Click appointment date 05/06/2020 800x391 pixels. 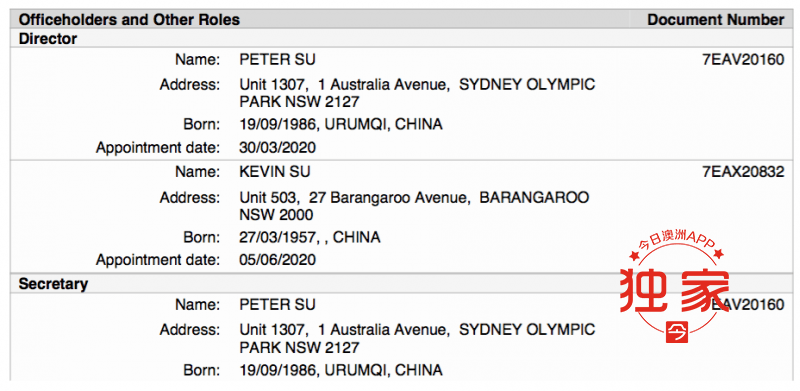tap(277, 260)
